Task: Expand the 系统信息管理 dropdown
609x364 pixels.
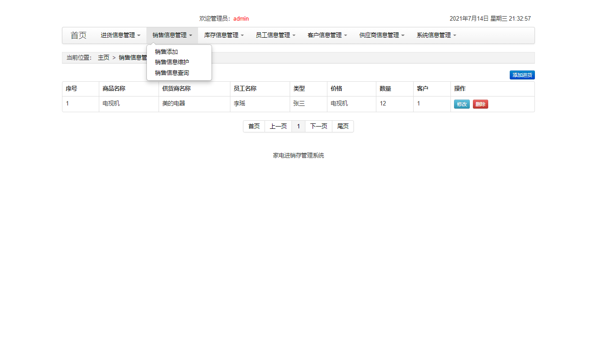Action: [435, 35]
